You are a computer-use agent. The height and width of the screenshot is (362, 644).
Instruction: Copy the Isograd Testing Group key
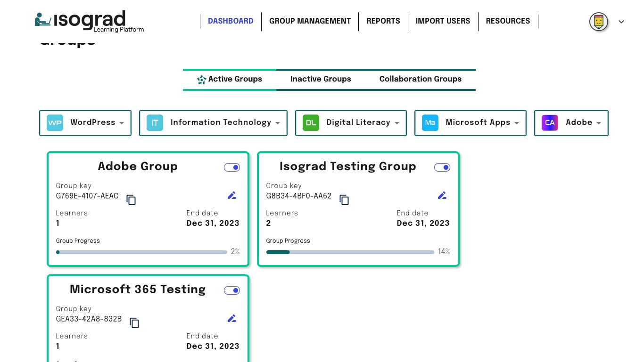coord(344,200)
